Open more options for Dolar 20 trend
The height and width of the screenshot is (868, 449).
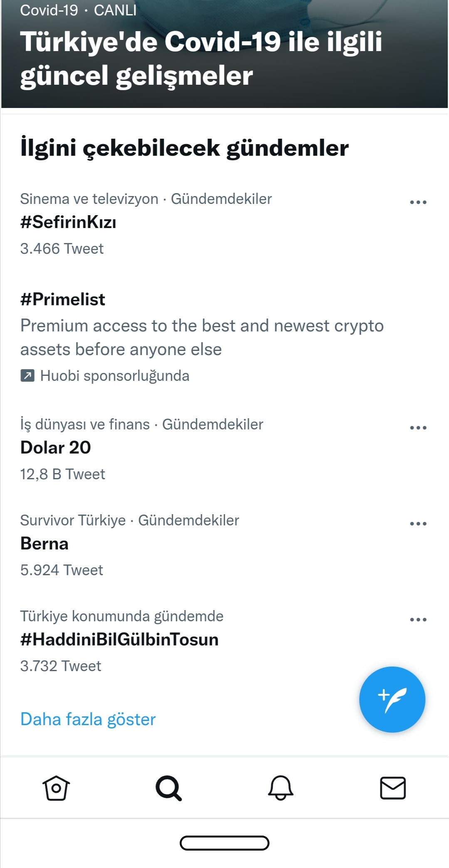click(418, 428)
